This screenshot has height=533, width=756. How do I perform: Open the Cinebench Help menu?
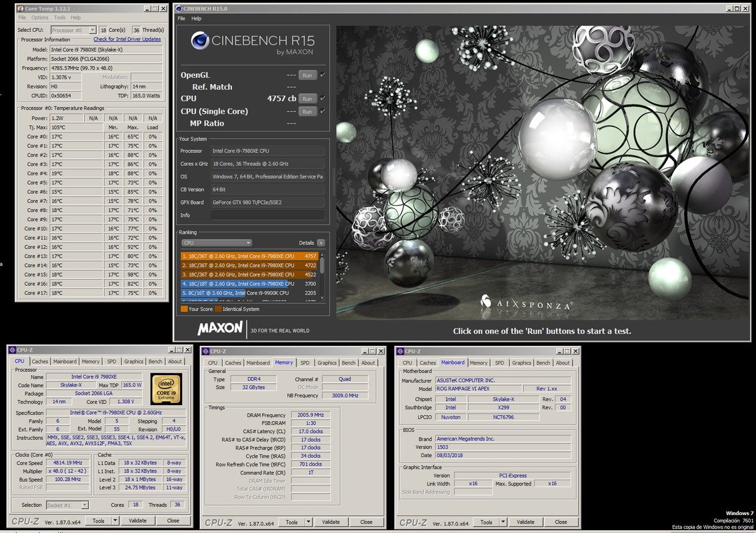tap(196, 18)
